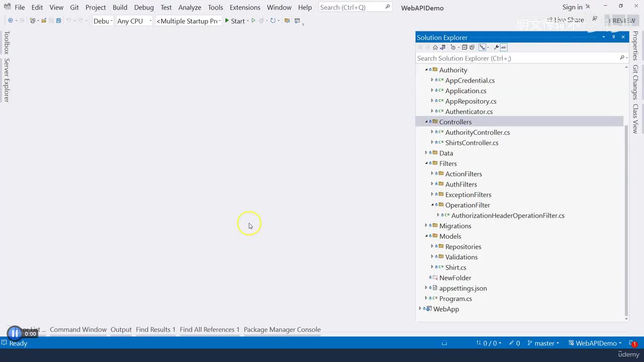Click the top Search (Ctrl+Q) box
The width and height of the screenshot is (644, 362).
click(355, 7)
